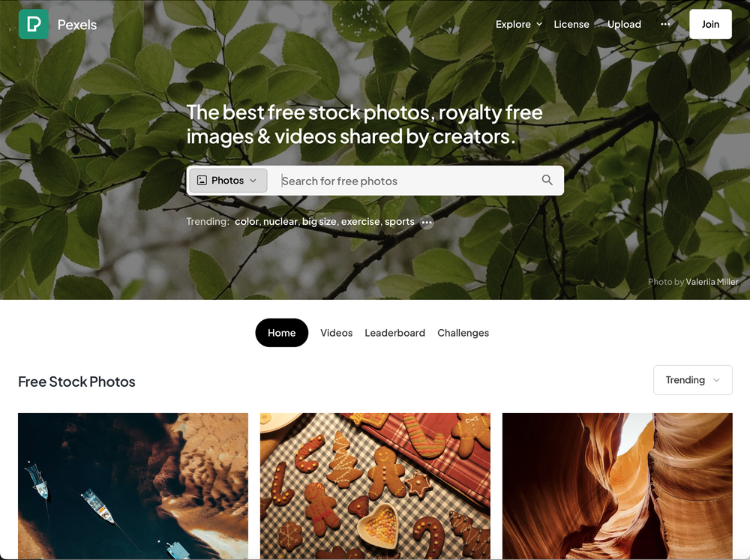
Task: Open the trending search "nuclear"
Action: (280, 221)
